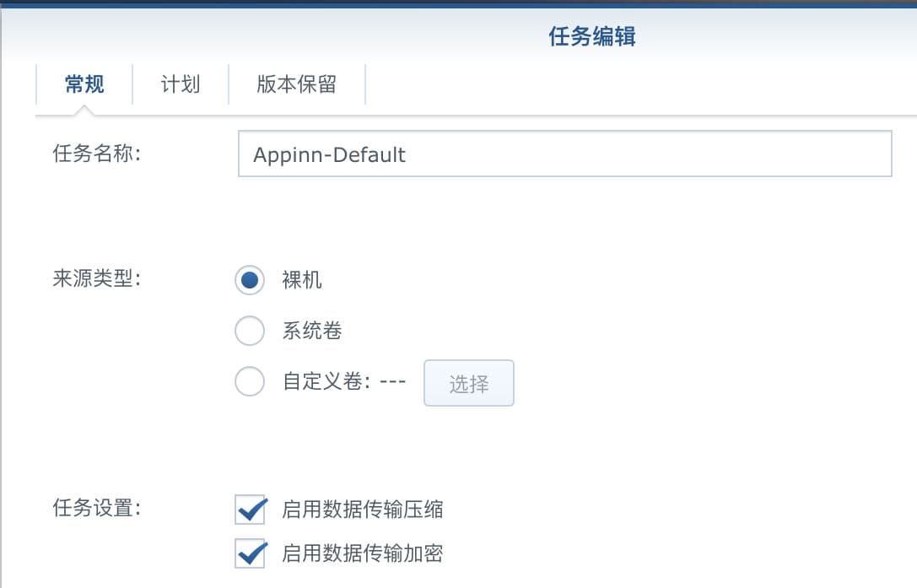This screenshot has height=588, width=917.
Task: Click the 系统卷 option label text
Action: pos(311,331)
